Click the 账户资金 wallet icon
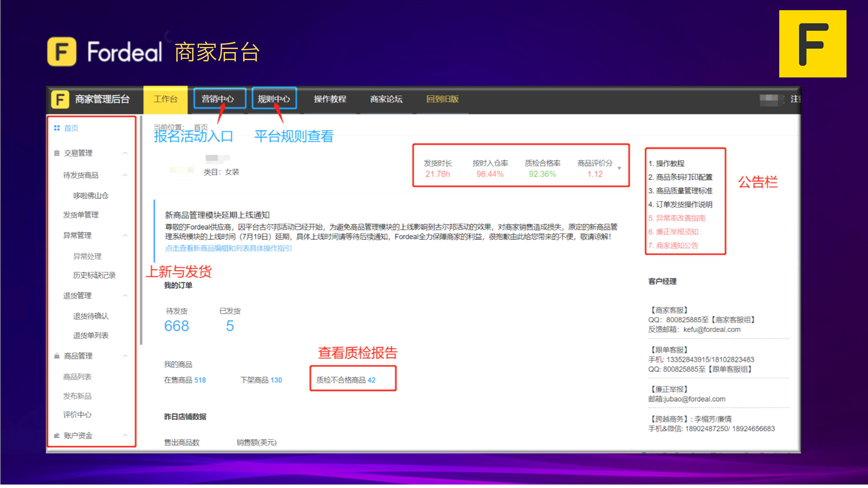Viewport: 868px width, 488px height. (57, 436)
